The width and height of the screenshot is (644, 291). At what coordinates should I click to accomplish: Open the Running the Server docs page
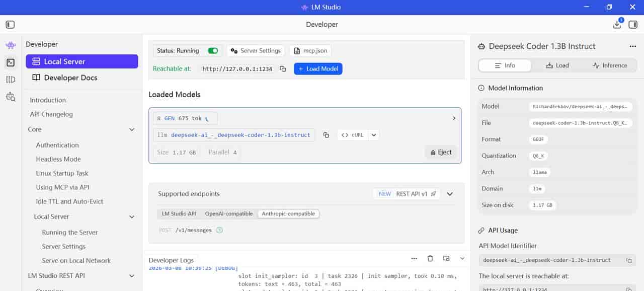point(70,233)
